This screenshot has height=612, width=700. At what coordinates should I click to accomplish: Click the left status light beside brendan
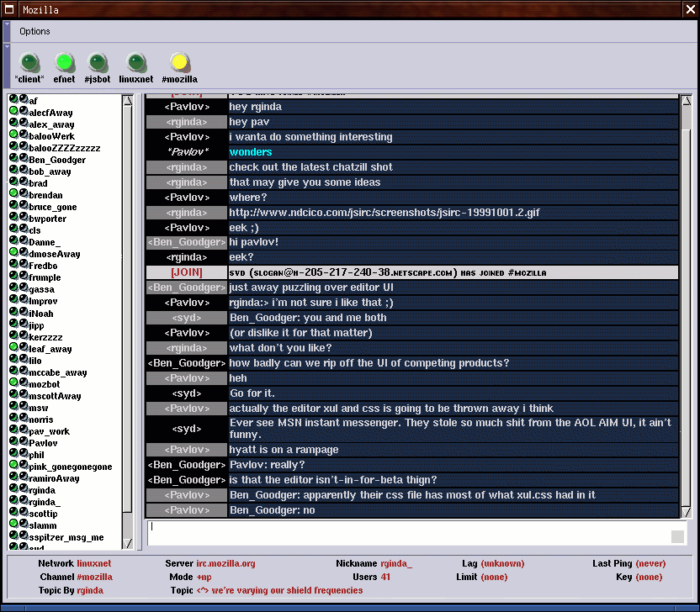pyautogui.click(x=13, y=193)
